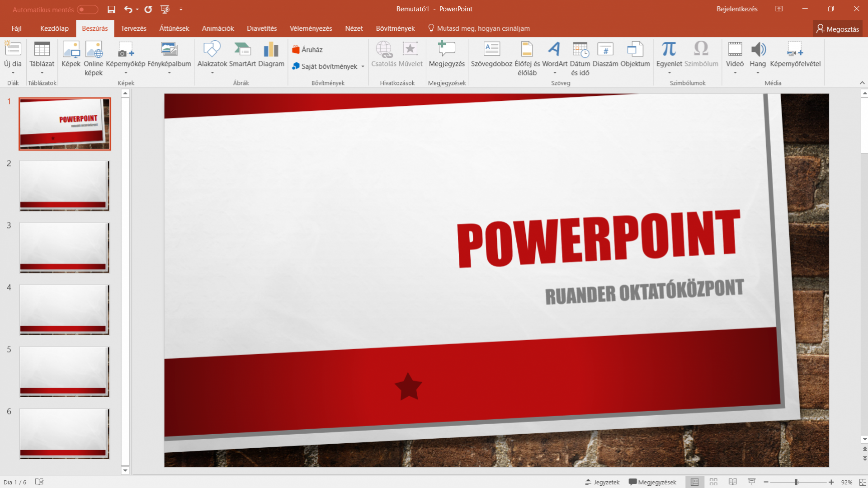The height and width of the screenshot is (488, 868).
Task: Click the Redo/Repeat icon
Action: point(148,9)
